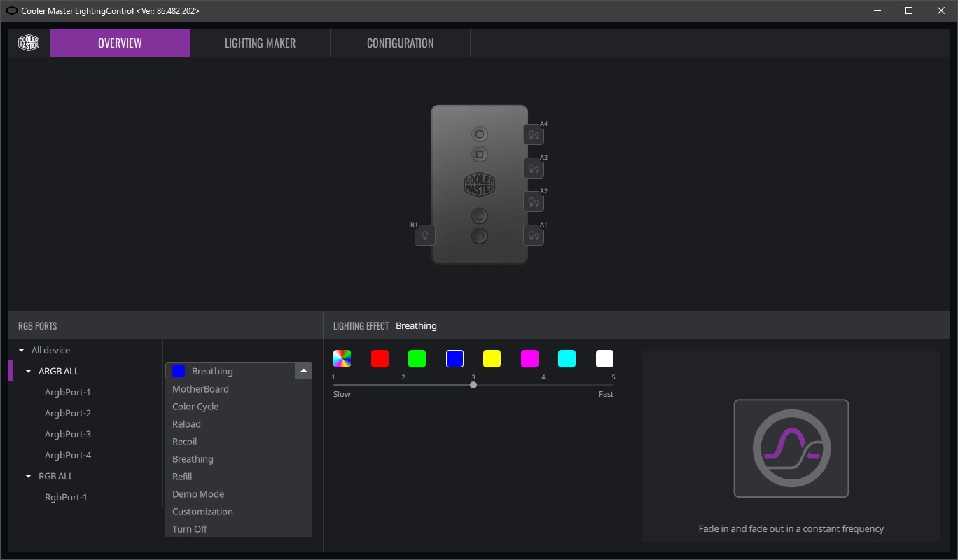Pick the magenta color swatch

(529, 359)
